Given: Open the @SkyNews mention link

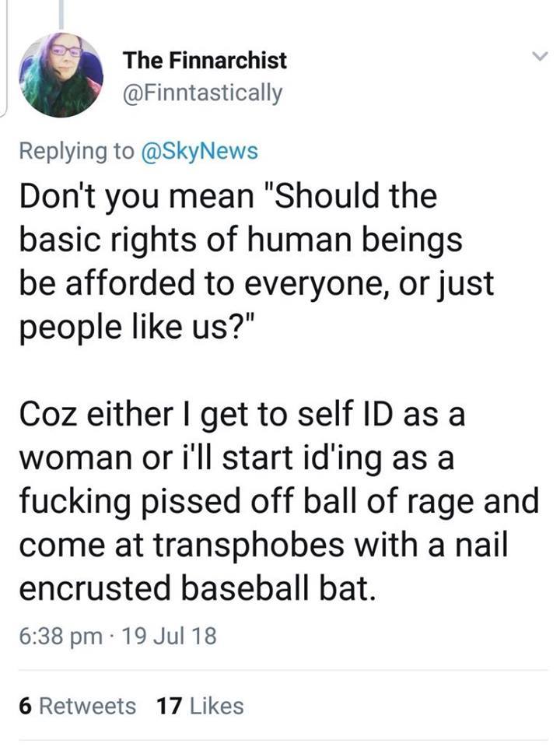Looking at the screenshot, I should (200, 150).
